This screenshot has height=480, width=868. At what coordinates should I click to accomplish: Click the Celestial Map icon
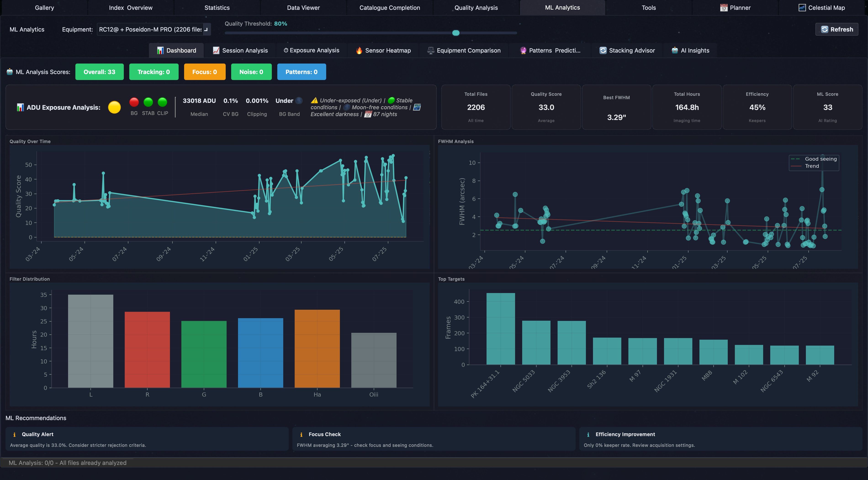coord(802,8)
